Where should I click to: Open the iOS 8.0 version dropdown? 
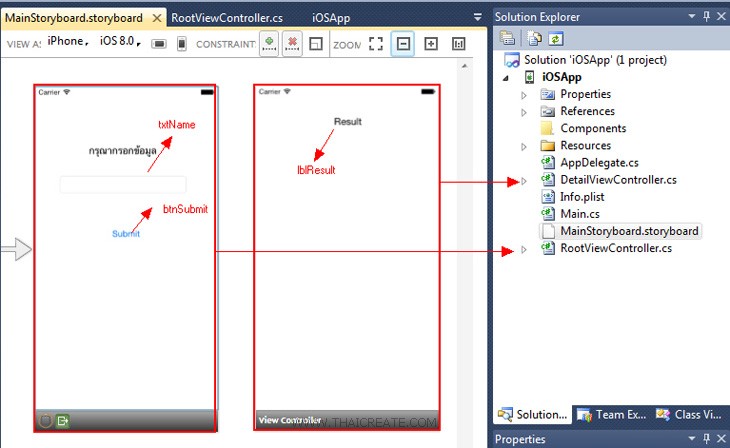tap(138, 44)
